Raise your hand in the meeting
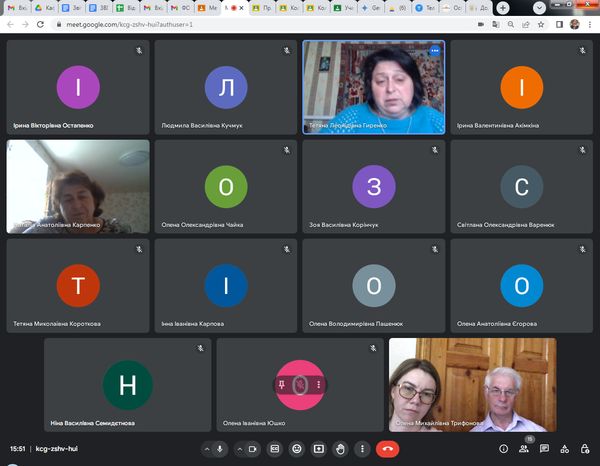This screenshot has width=600, height=466. point(341,449)
